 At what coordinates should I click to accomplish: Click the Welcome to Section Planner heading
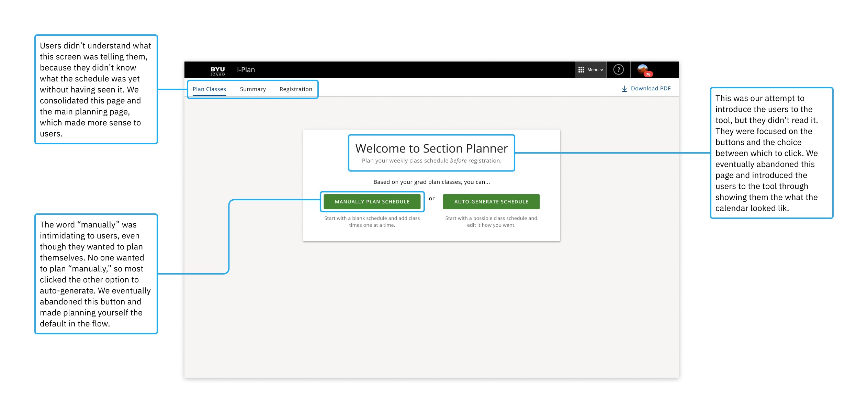tap(431, 148)
